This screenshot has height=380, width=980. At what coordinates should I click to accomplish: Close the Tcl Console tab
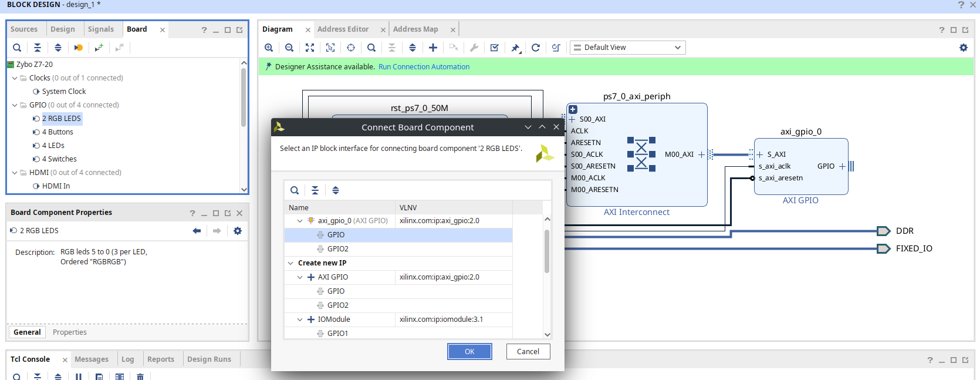pyautogui.click(x=65, y=360)
